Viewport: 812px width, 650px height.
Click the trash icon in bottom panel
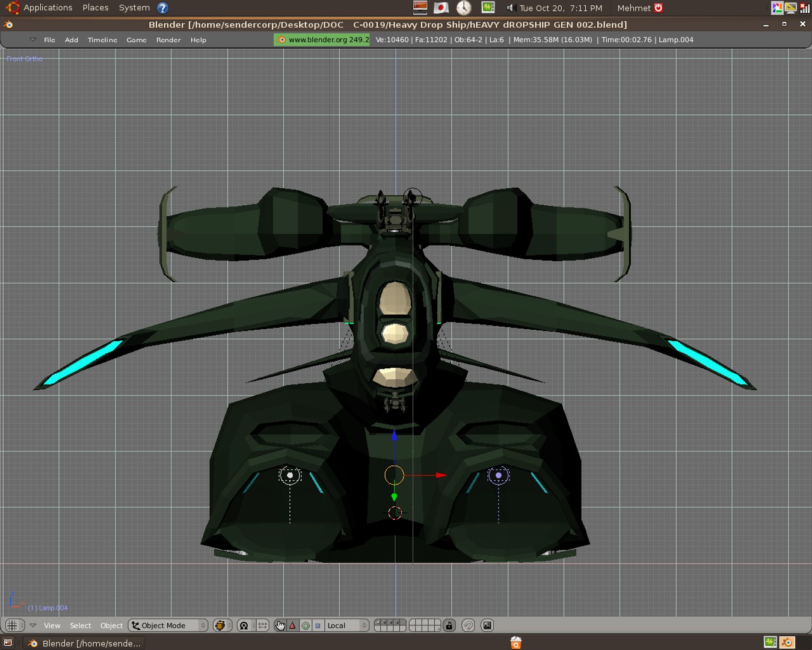click(x=515, y=643)
